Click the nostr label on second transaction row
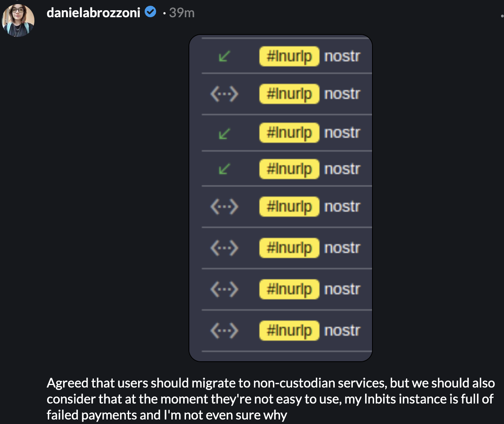This screenshot has width=504, height=424. [x=343, y=94]
